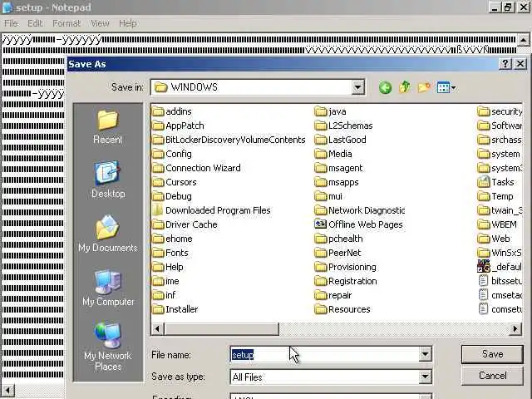Open Notepad File menu

click(x=11, y=23)
